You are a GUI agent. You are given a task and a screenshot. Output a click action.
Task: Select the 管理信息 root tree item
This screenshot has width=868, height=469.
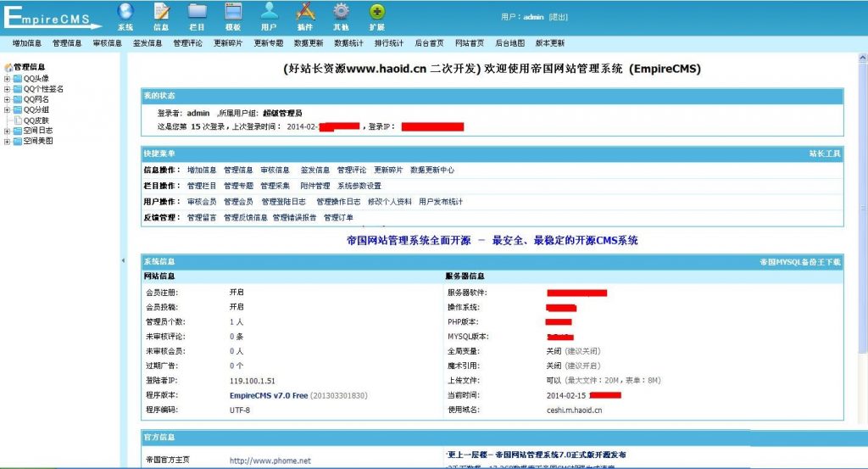(x=30, y=67)
